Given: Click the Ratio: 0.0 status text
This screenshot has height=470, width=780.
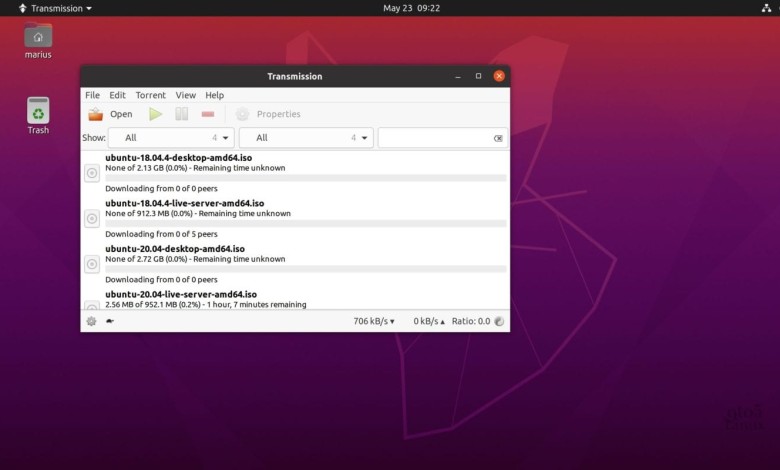Looking at the screenshot, I should (471, 321).
